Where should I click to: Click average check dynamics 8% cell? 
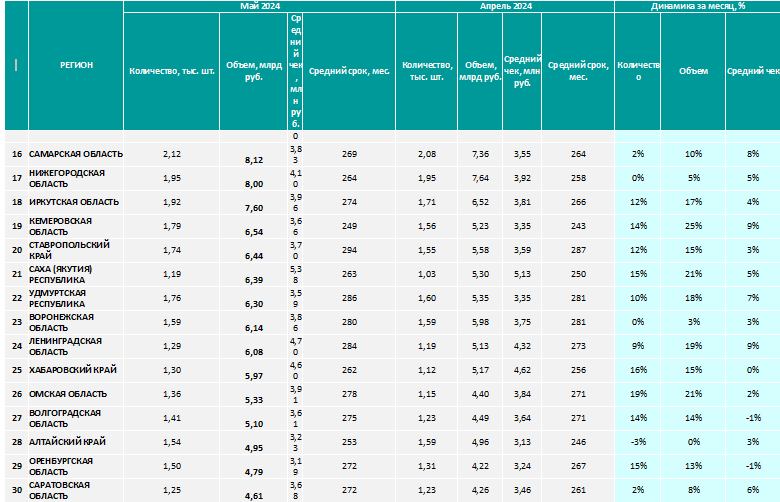[753, 154]
